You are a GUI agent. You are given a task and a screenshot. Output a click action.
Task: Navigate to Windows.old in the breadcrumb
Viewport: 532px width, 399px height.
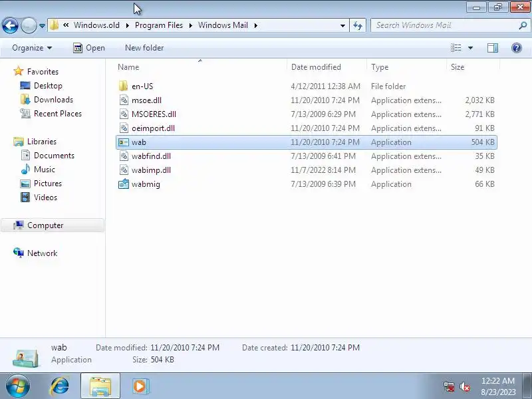[x=96, y=25]
